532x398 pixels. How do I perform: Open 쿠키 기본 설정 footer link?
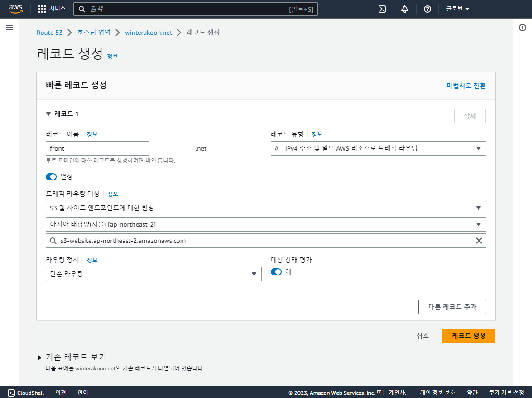pos(507,393)
